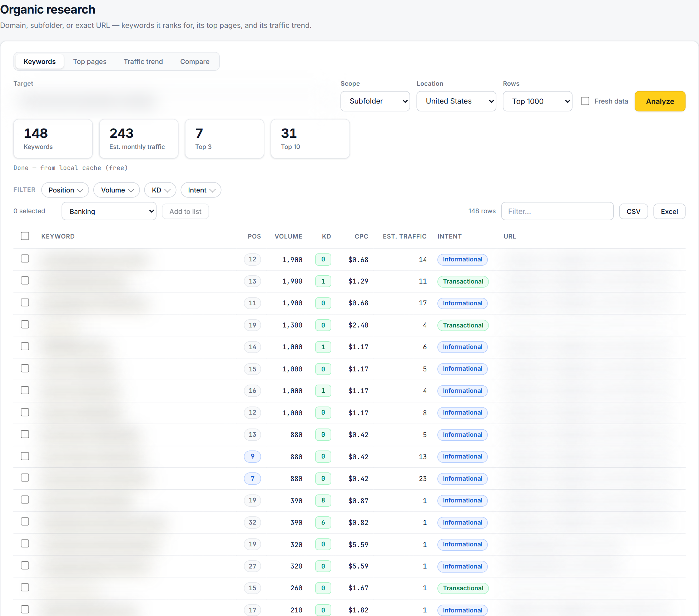
Task: Tick the checkbox for the position 7 row
Action: tap(25, 478)
